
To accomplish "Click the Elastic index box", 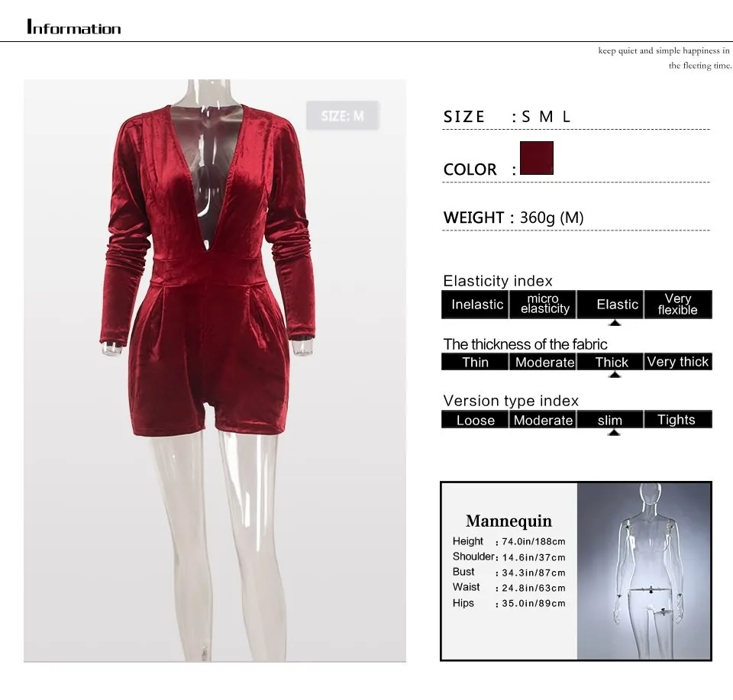I will [611, 305].
